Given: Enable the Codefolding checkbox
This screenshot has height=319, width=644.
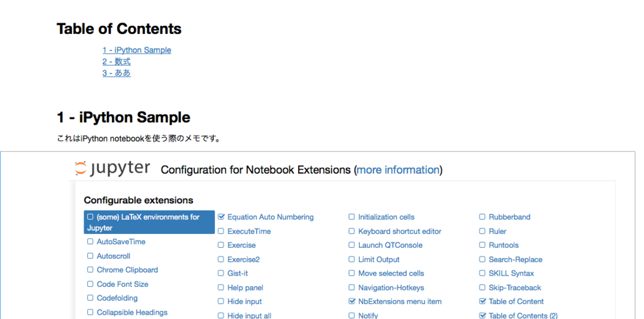Looking at the screenshot, I should click(90, 298).
